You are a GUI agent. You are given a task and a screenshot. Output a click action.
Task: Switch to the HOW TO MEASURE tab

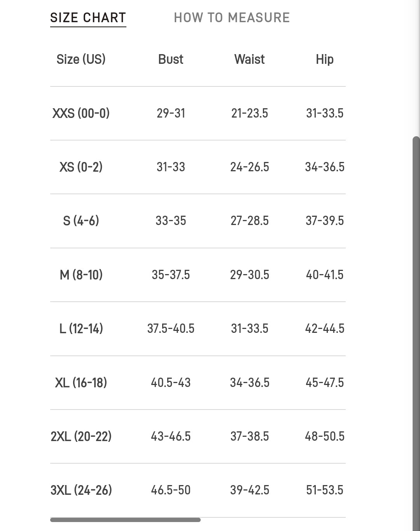tap(232, 18)
